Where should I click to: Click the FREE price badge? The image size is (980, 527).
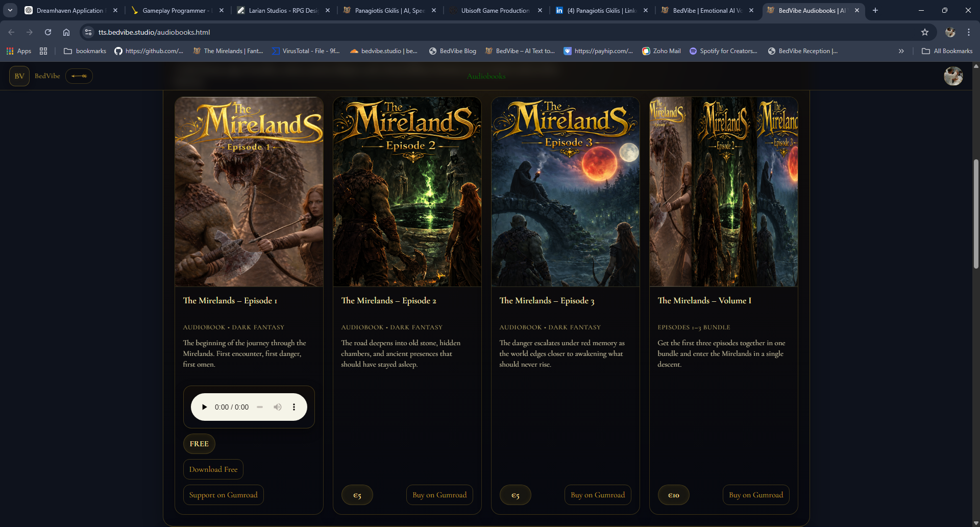(199, 444)
